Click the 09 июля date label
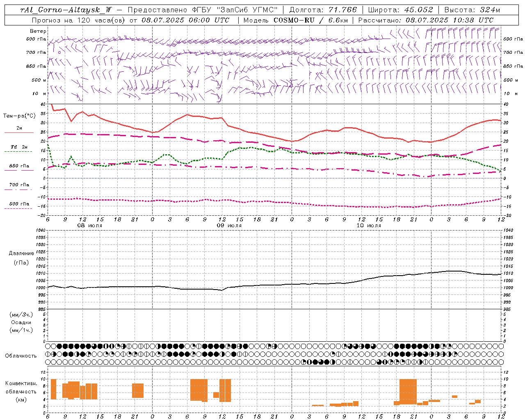525x420 pixels. click(x=229, y=226)
